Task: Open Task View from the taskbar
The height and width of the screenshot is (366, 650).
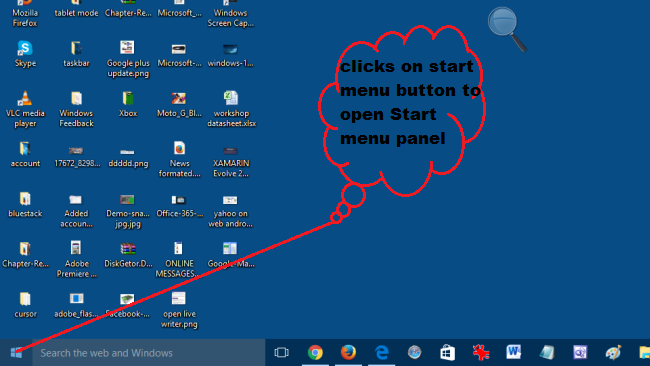Action: [281, 353]
